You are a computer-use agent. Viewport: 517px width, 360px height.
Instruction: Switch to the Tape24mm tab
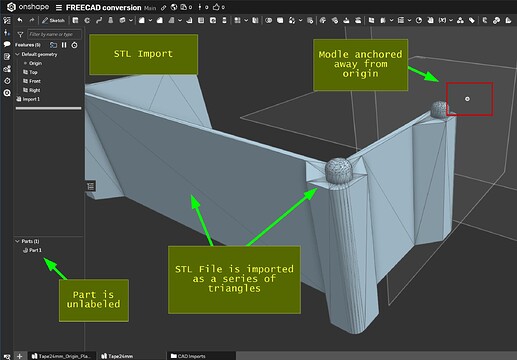click(117, 356)
